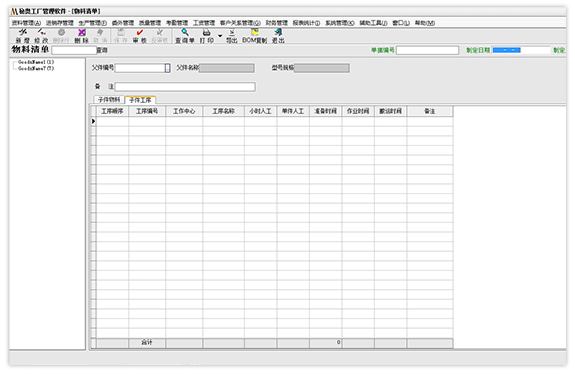Screen dimensions: 575x374
Task: Click the 准备时间 column header
Action: tap(326, 111)
